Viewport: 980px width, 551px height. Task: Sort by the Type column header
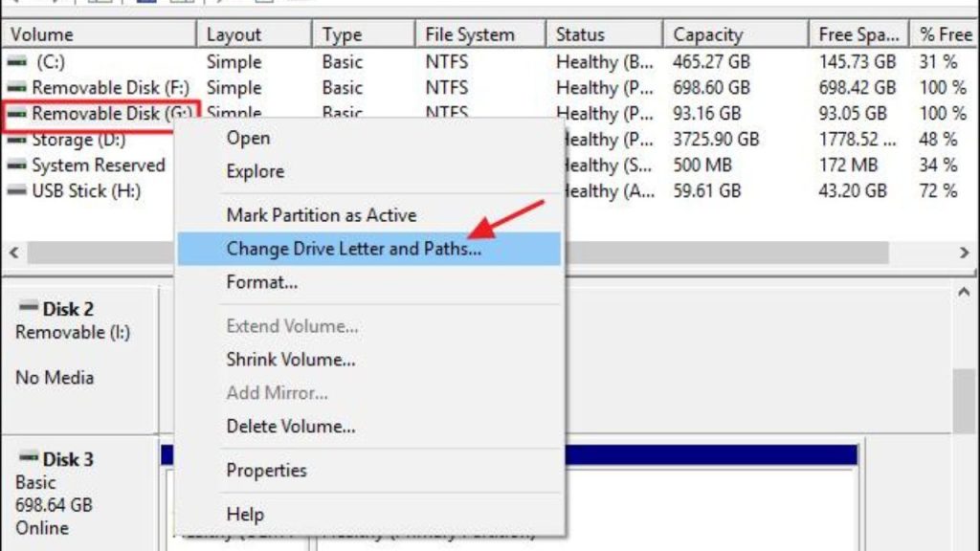click(x=363, y=34)
